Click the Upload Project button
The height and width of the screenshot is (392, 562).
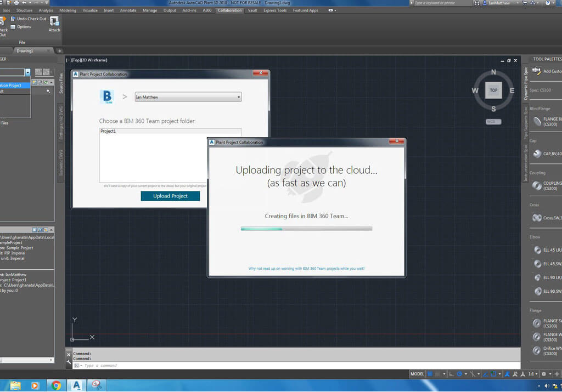[x=170, y=196]
